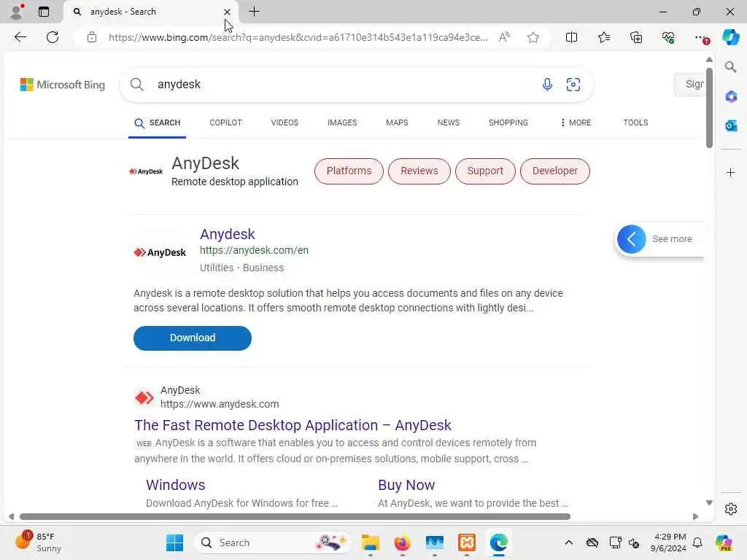Click the blue Download button
Screen dimensions: 747x560
coord(193,338)
